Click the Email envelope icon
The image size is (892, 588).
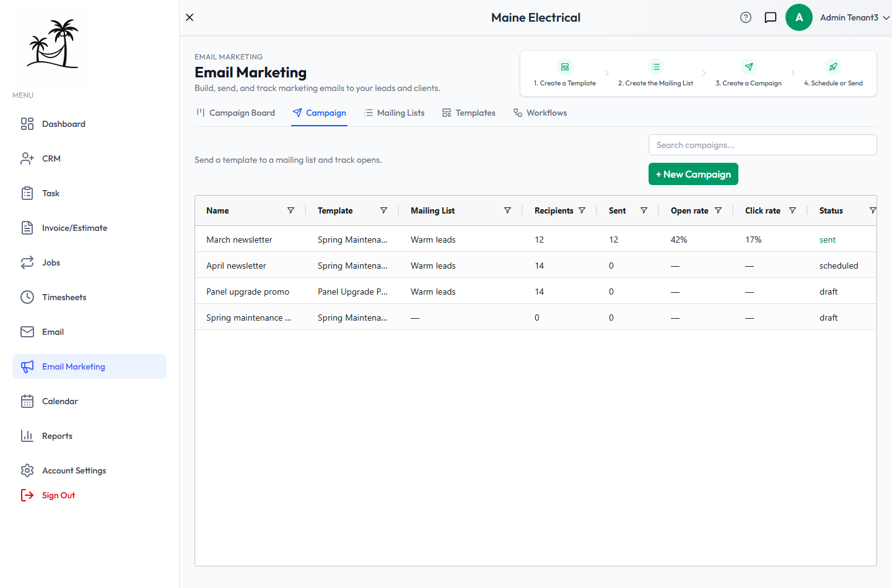[x=27, y=332]
